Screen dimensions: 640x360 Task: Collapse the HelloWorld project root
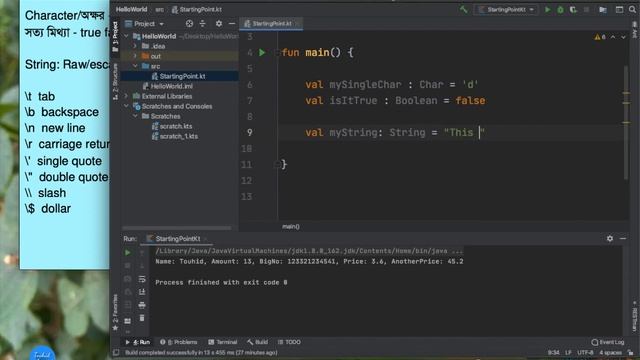(127, 36)
